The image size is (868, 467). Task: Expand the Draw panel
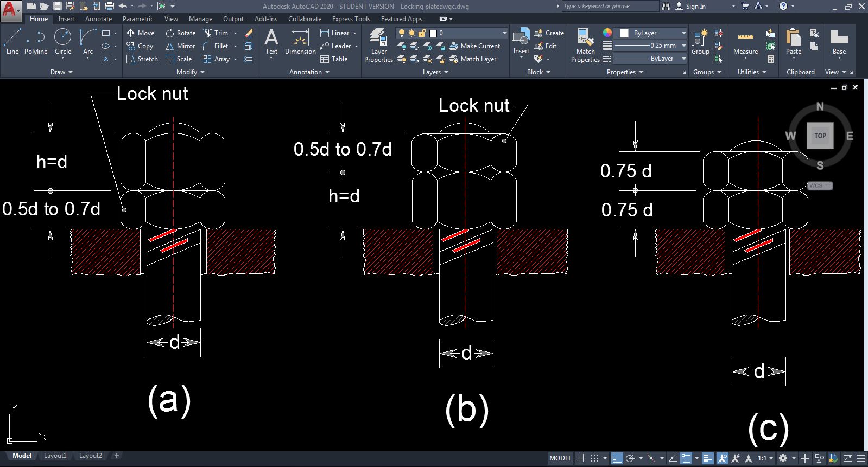click(61, 72)
